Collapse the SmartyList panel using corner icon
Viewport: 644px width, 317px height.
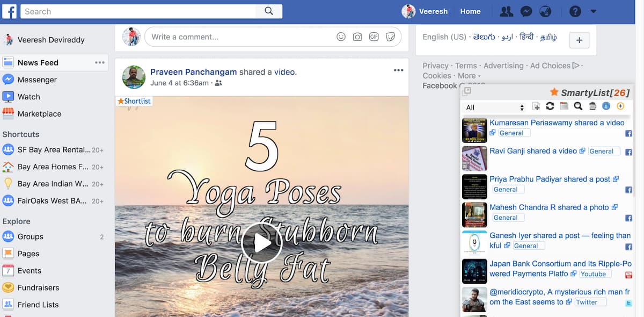467,92
